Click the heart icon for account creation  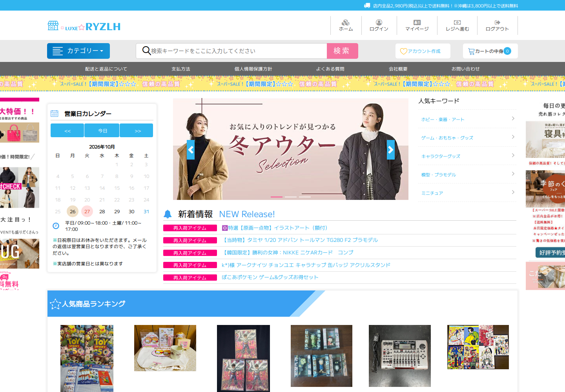[403, 51]
